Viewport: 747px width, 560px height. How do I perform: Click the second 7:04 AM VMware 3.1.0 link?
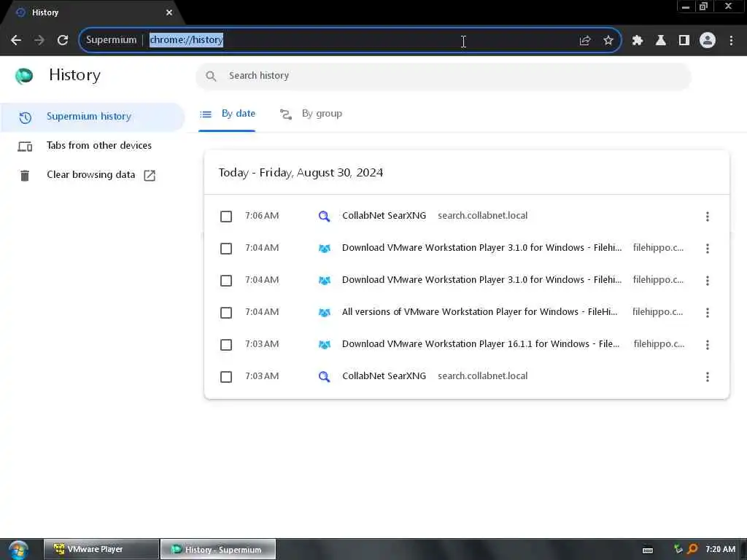(481, 280)
